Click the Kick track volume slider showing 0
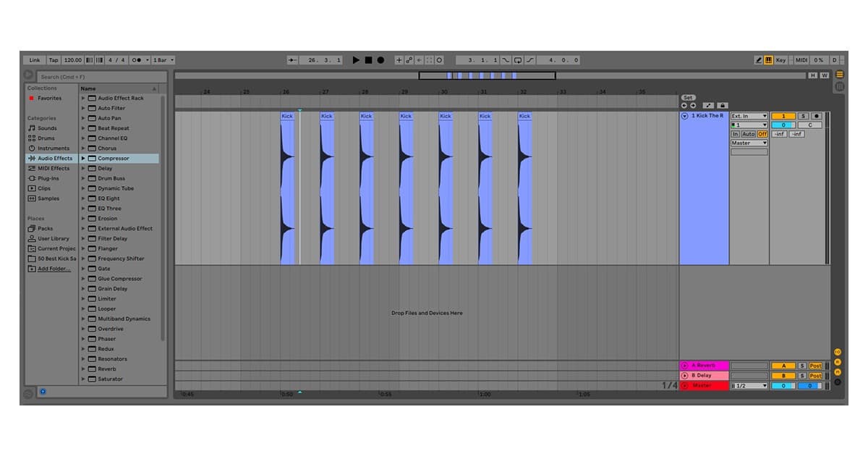Image resolution: width=868 pixels, height=454 pixels. [x=783, y=125]
